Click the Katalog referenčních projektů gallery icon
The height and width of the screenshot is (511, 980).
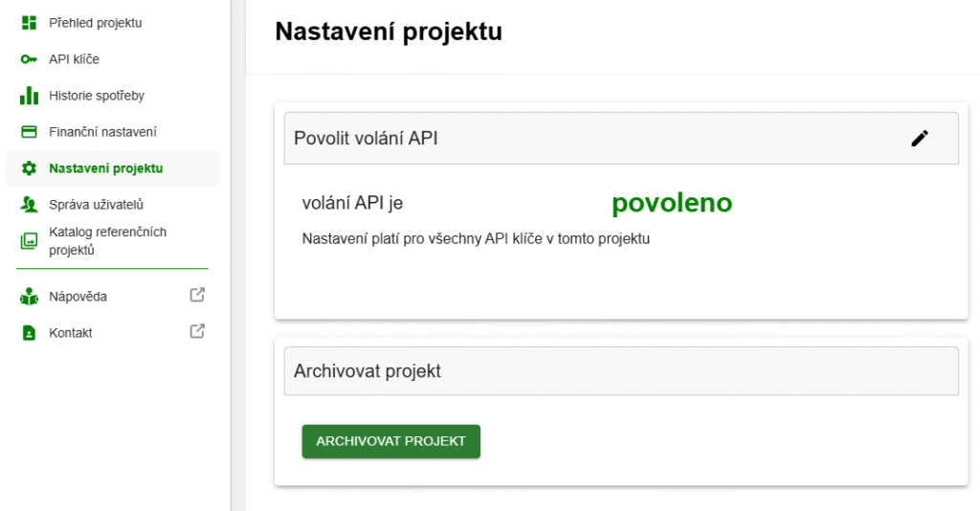point(29,241)
